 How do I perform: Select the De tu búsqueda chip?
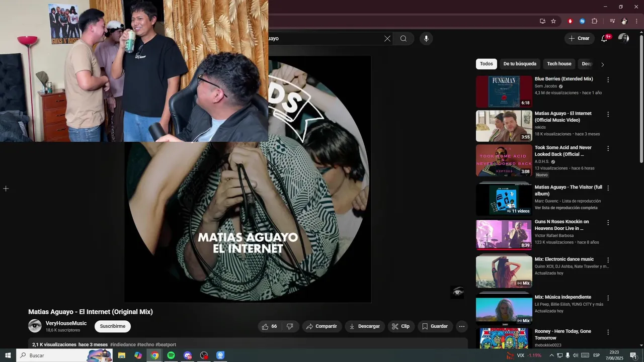click(x=520, y=64)
